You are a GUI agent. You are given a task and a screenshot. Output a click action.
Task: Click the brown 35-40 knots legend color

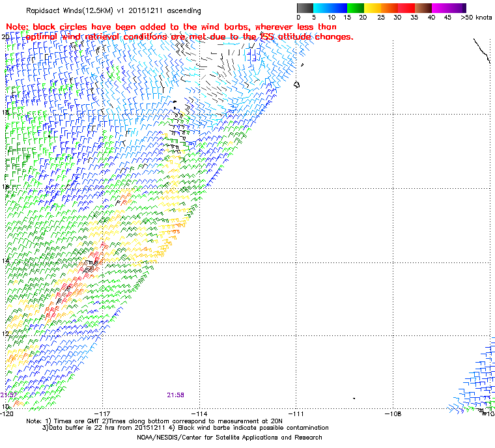423,8
